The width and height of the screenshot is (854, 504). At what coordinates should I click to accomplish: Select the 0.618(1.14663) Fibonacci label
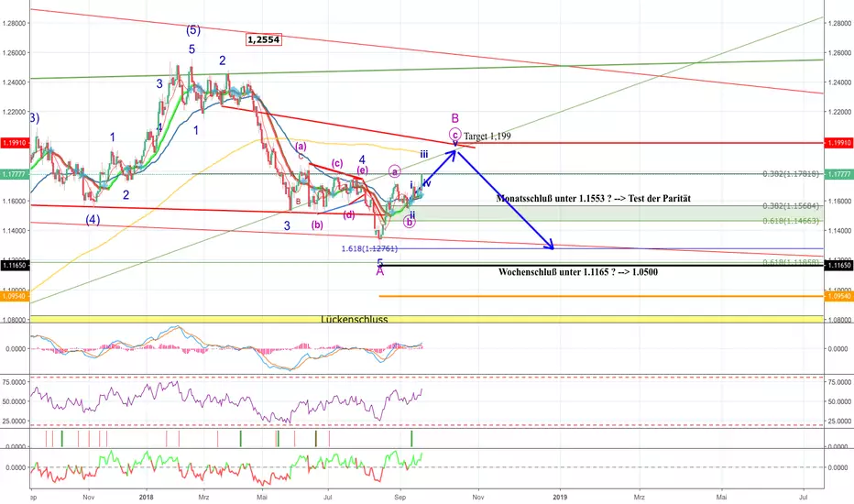[x=791, y=221]
